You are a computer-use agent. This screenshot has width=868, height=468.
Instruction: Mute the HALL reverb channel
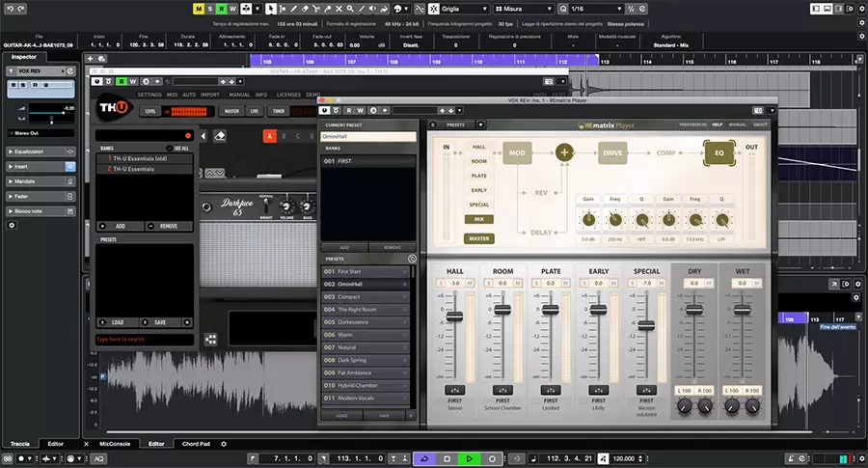click(x=470, y=284)
